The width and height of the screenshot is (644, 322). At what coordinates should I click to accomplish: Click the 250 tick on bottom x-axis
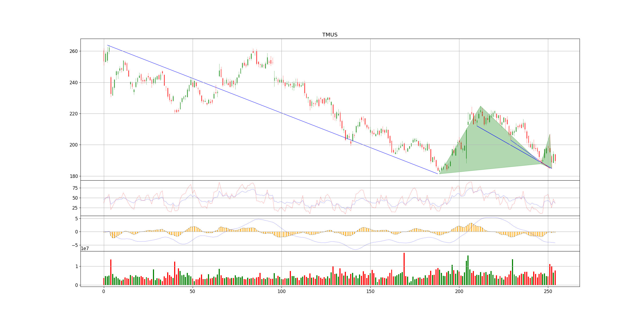(x=548, y=291)
